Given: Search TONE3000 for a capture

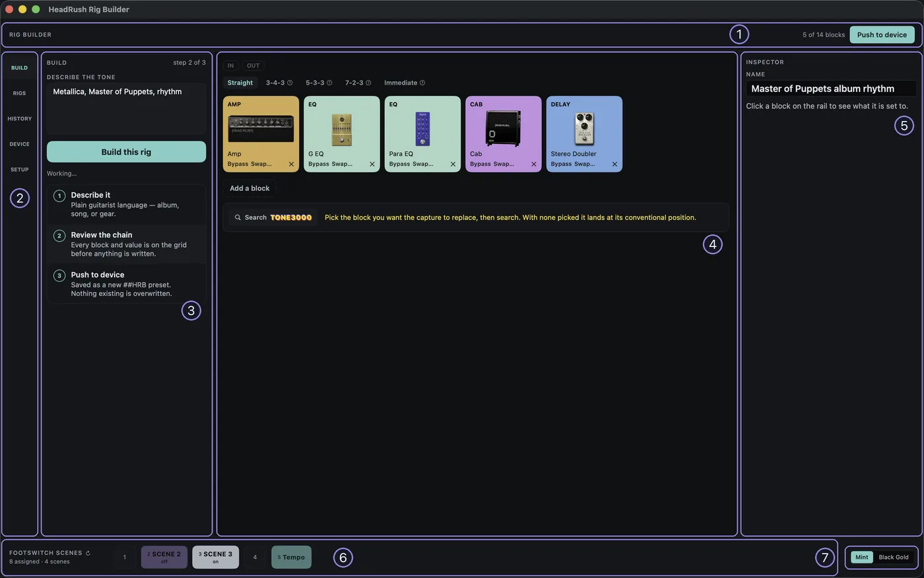Looking at the screenshot, I should 273,217.
